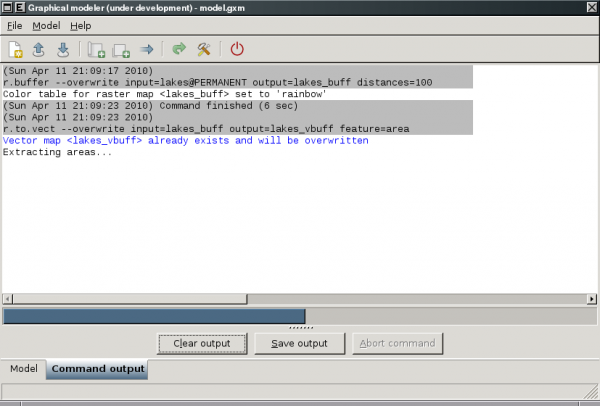Open the Model menu
Viewport: 600px width, 406px height.
point(46,24)
